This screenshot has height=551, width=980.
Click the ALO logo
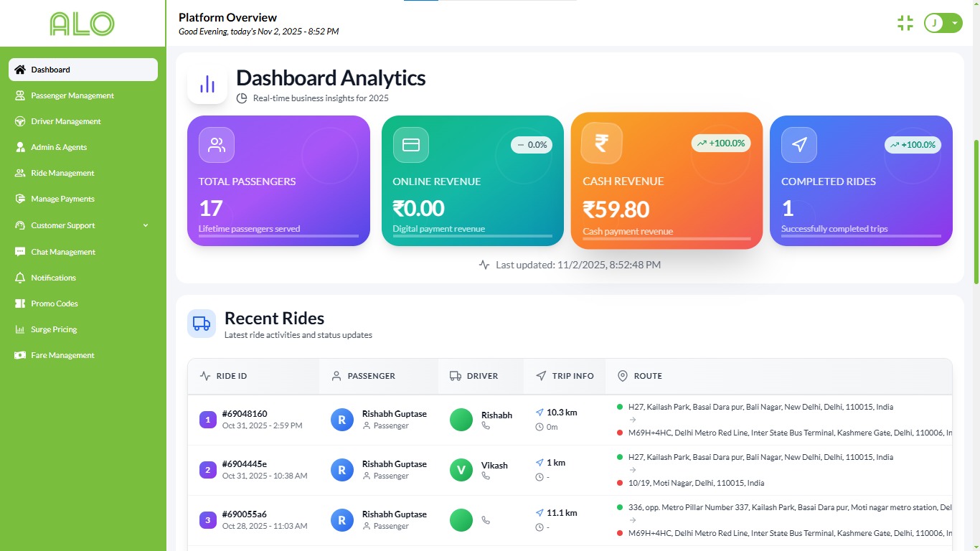(x=82, y=24)
